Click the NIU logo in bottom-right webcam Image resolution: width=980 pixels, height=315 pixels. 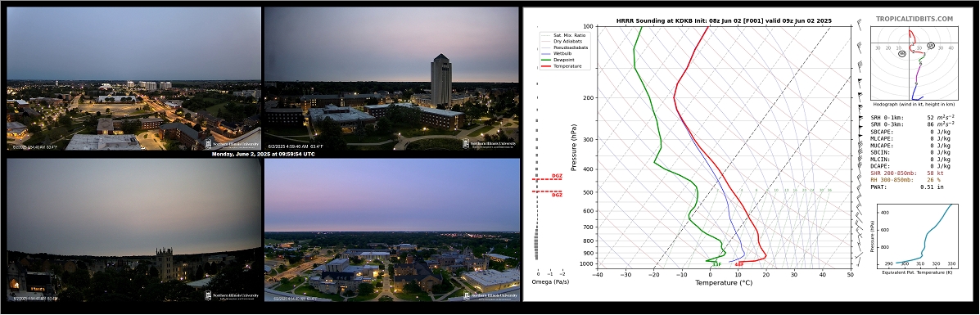point(490,295)
